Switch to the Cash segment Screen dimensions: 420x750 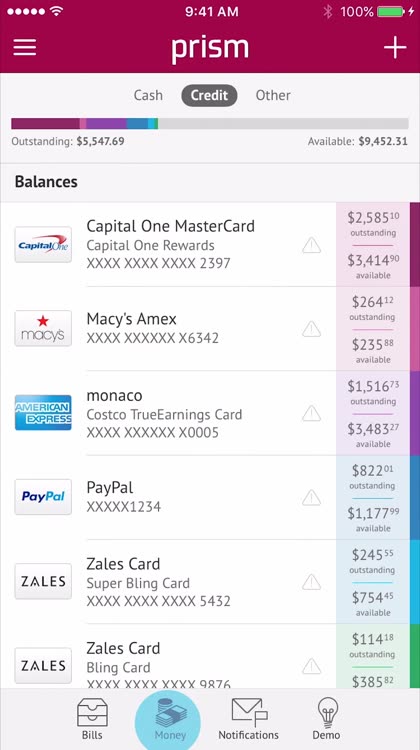(x=148, y=95)
